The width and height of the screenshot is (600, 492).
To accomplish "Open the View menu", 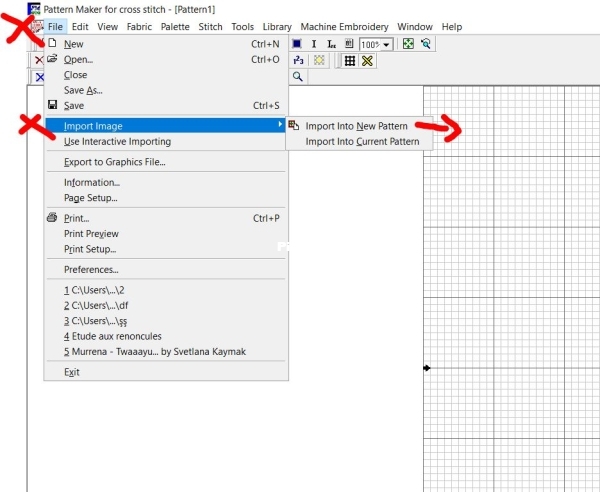I will (108, 27).
